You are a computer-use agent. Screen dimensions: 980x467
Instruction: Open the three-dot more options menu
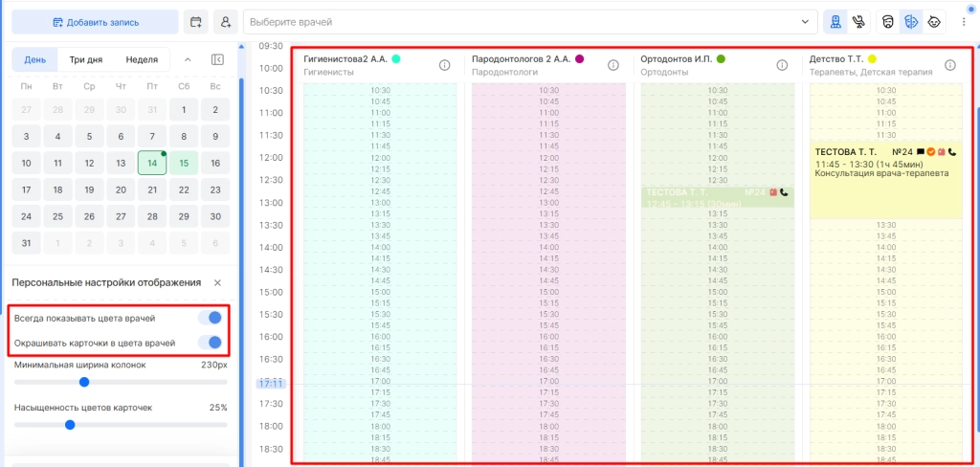[x=964, y=22]
